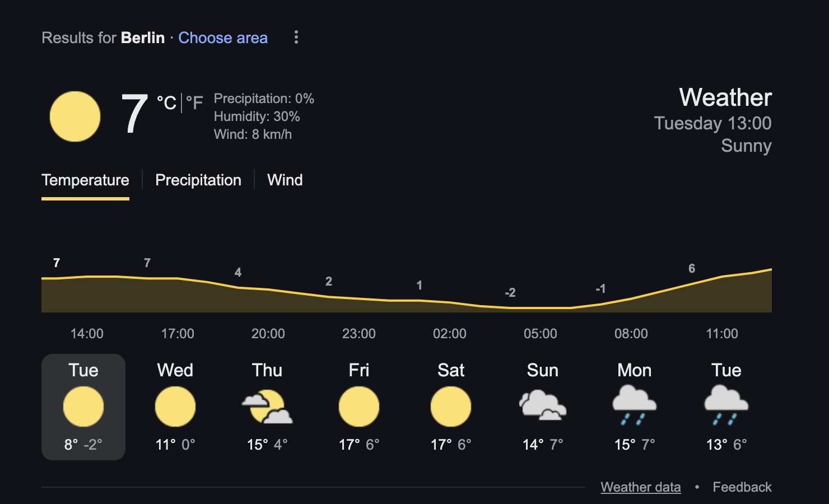Image resolution: width=829 pixels, height=504 pixels.
Task: Open the three-dot more options menu
Action: (296, 38)
